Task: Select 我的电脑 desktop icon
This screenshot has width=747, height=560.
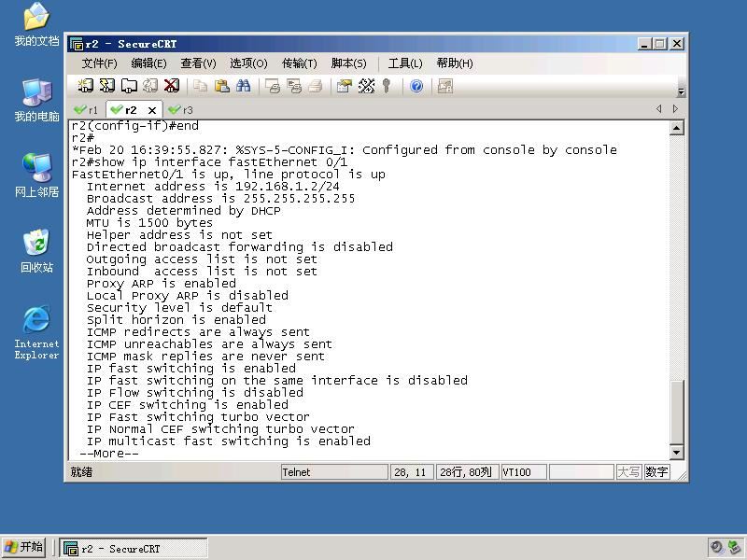Action: [36, 101]
